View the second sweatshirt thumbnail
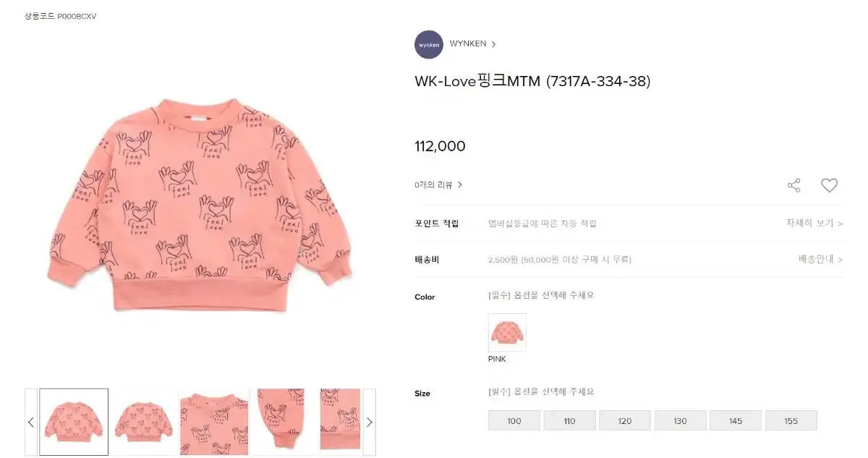The height and width of the screenshot is (458, 868). pos(143,422)
